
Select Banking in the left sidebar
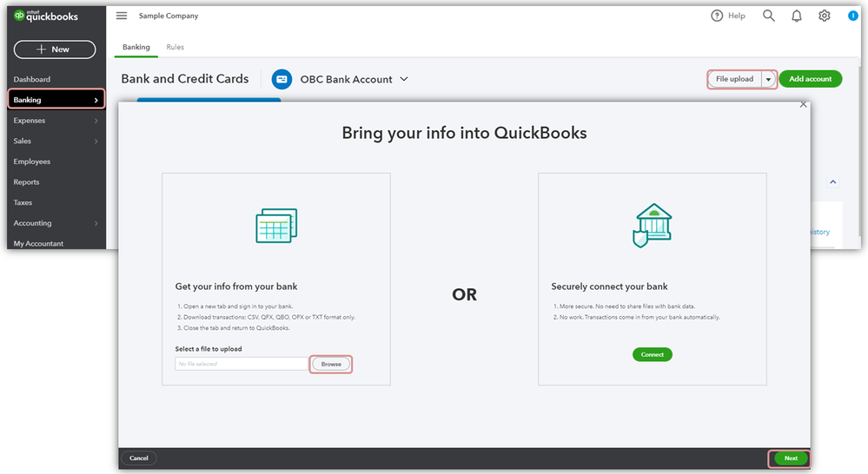point(56,100)
